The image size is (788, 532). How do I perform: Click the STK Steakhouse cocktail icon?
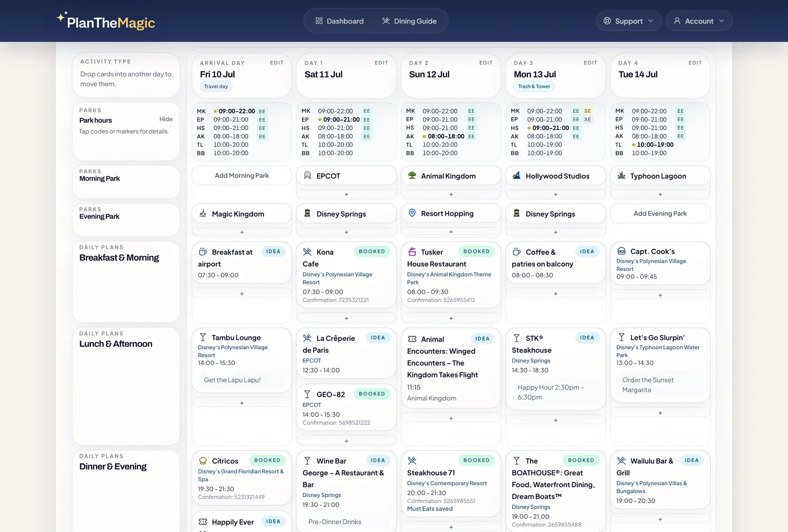517,338
